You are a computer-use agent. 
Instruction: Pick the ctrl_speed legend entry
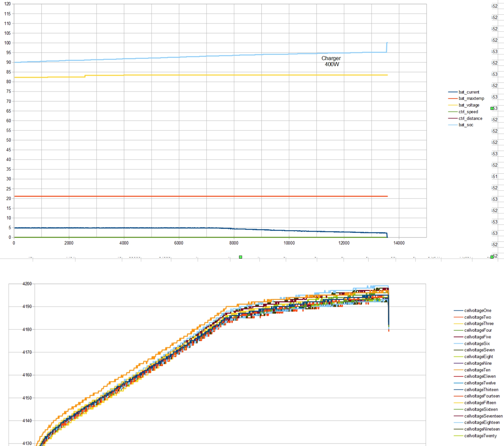coord(468,112)
